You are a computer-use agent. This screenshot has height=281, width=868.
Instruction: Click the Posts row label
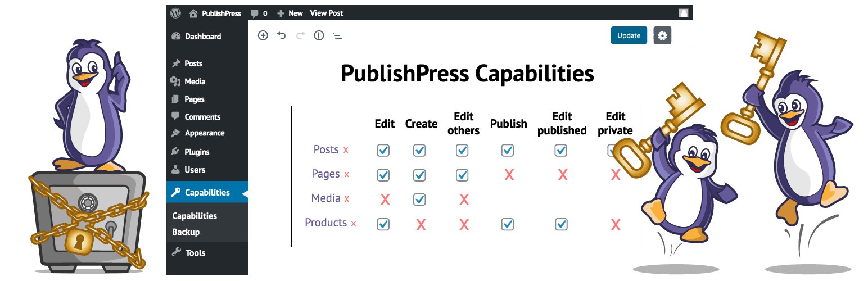pyautogui.click(x=326, y=149)
